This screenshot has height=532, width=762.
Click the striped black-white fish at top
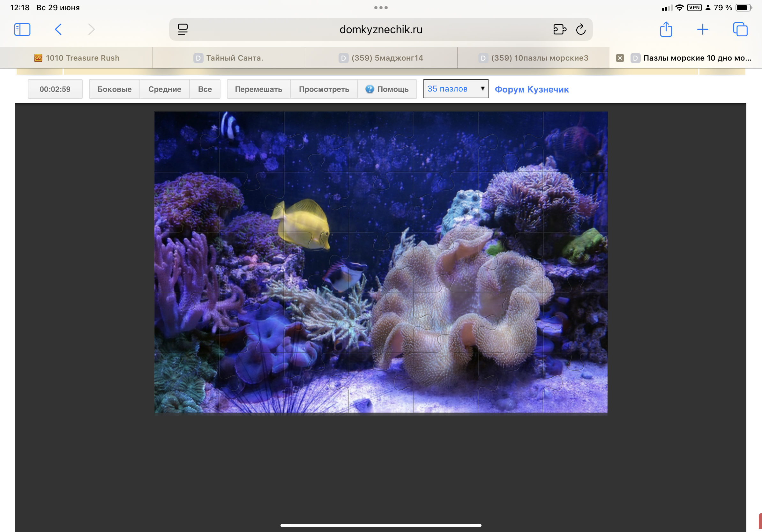coord(230,125)
